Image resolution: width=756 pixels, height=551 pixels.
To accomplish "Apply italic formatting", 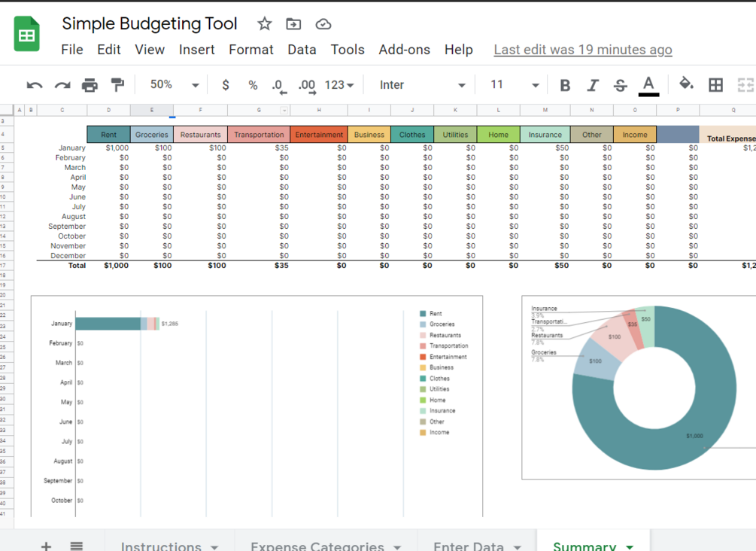I will (x=593, y=85).
